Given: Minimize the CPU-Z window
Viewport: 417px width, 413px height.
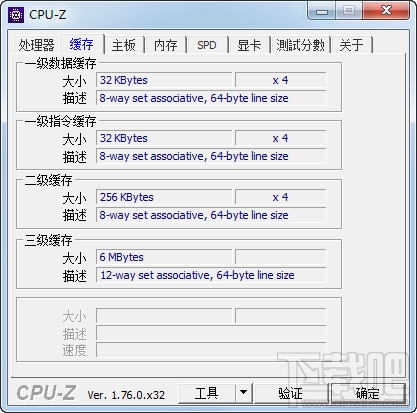Looking at the screenshot, I should [321, 12].
